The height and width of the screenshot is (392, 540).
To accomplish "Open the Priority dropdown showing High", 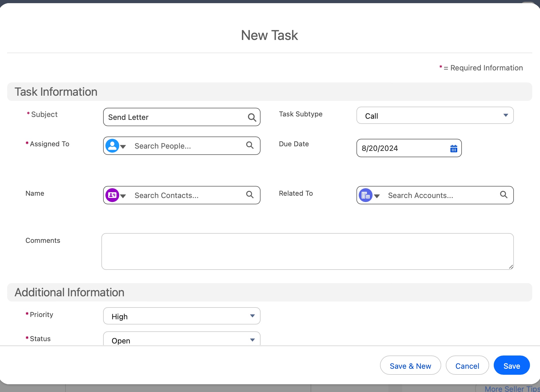I will pyautogui.click(x=182, y=316).
